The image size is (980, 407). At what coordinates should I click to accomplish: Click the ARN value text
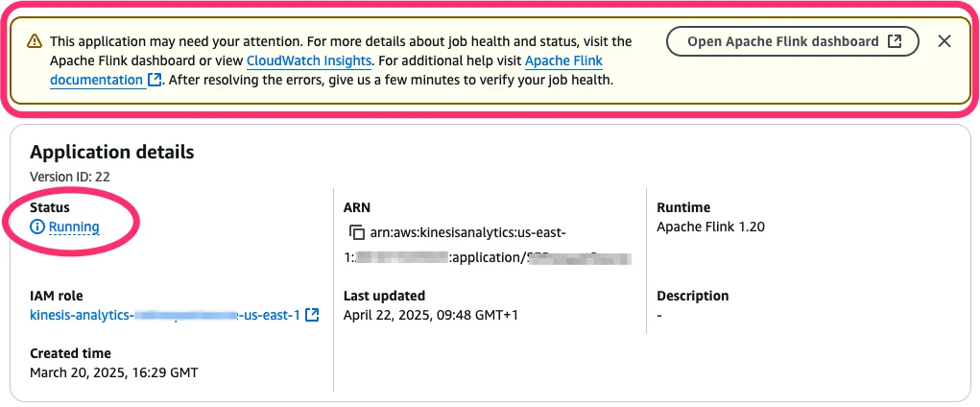coord(489,245)
